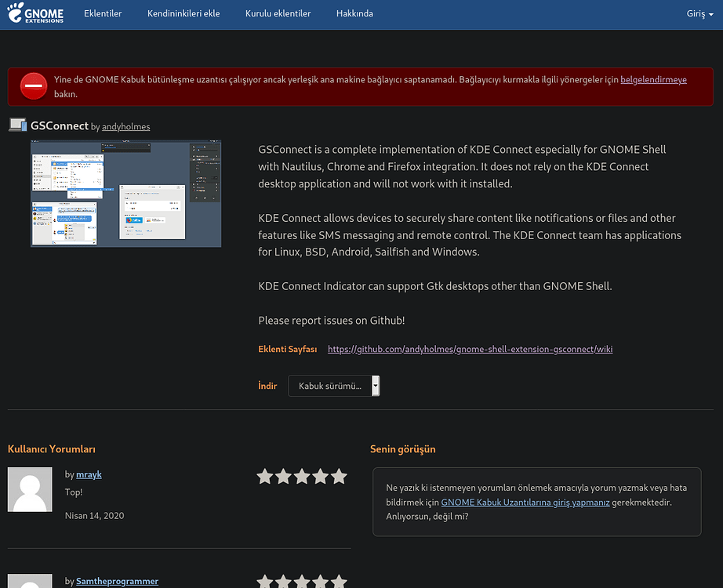Click mrayk's avatar picture

click(x=30, y=490)
